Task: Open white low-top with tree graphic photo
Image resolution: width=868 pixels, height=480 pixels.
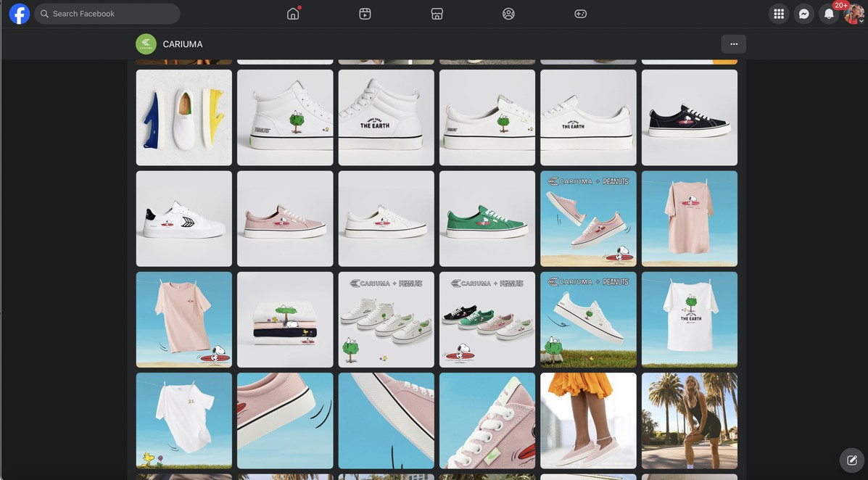Action: [x=487, y=117]
